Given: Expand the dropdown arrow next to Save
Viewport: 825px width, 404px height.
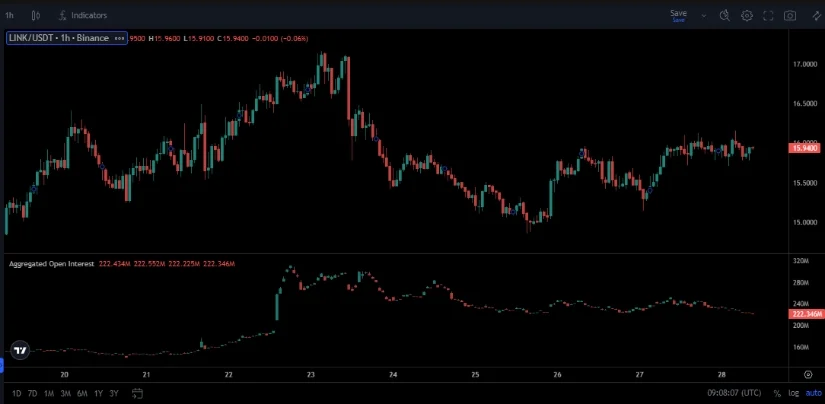Looking at the screenshot, I should [x=704, y=16].
